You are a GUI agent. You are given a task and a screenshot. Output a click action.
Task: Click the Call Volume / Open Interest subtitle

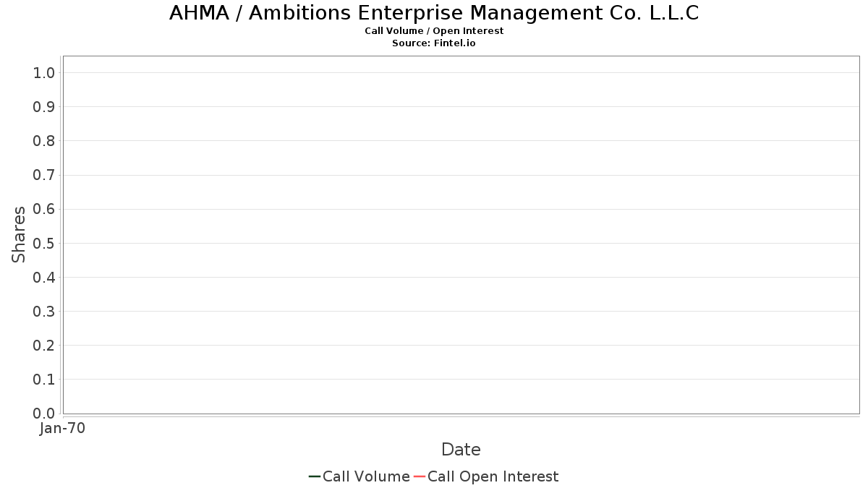pos(434,31)
